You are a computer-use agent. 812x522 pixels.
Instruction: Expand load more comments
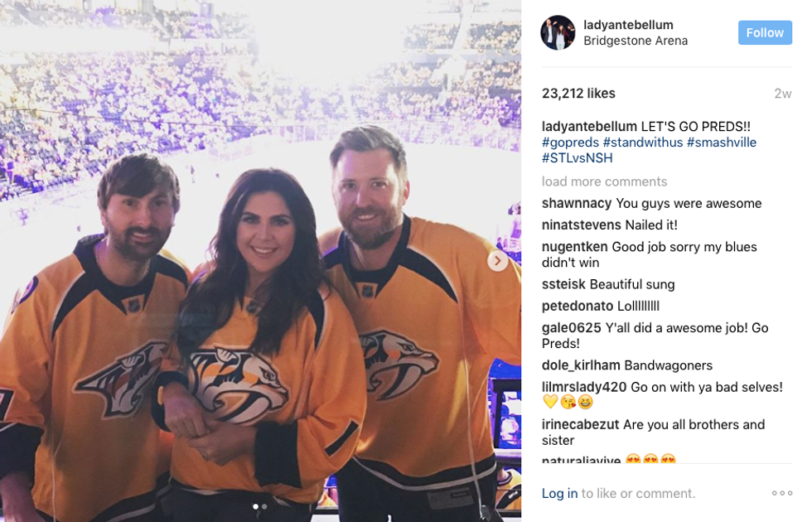click(x=604, y=181)
